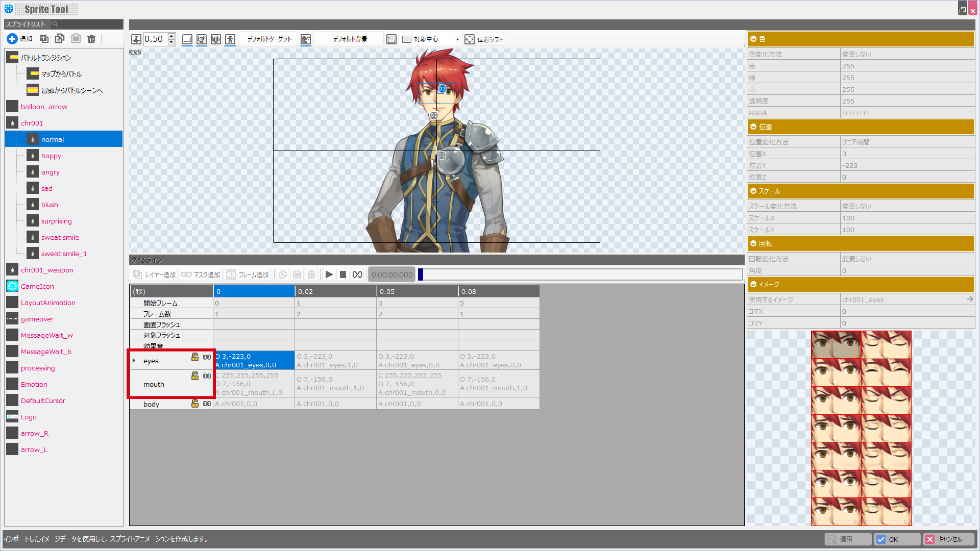The width and height of the screenshot is (980, 551).
Task: Toggle loop playback infinity icon
Action: 357,274
